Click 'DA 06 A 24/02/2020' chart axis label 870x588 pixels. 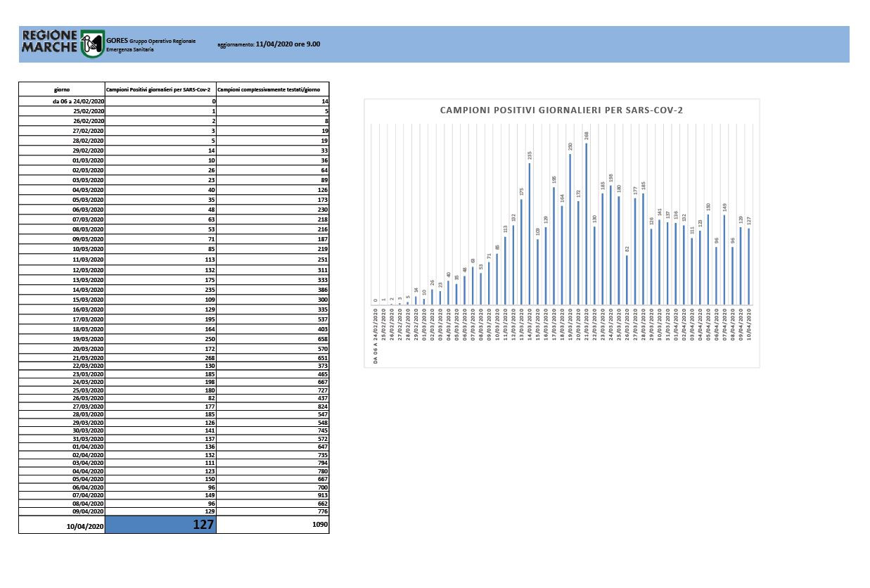(376, 335)
